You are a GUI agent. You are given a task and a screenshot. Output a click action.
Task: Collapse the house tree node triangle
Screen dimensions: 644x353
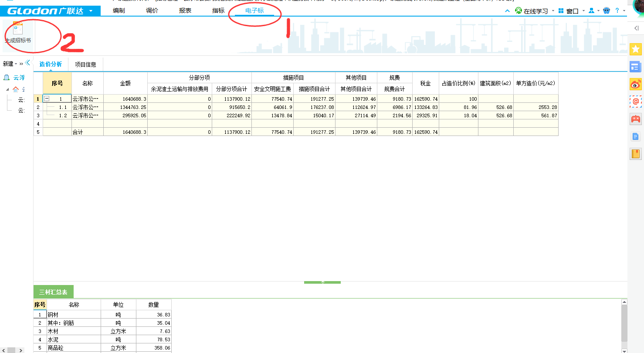point(7,89)
